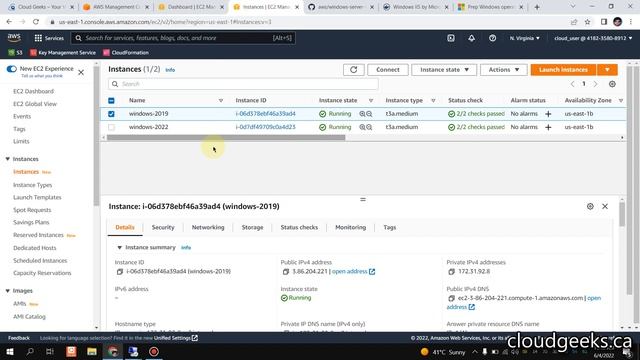Switch to the Storage tab

click(x=252, y=227)
